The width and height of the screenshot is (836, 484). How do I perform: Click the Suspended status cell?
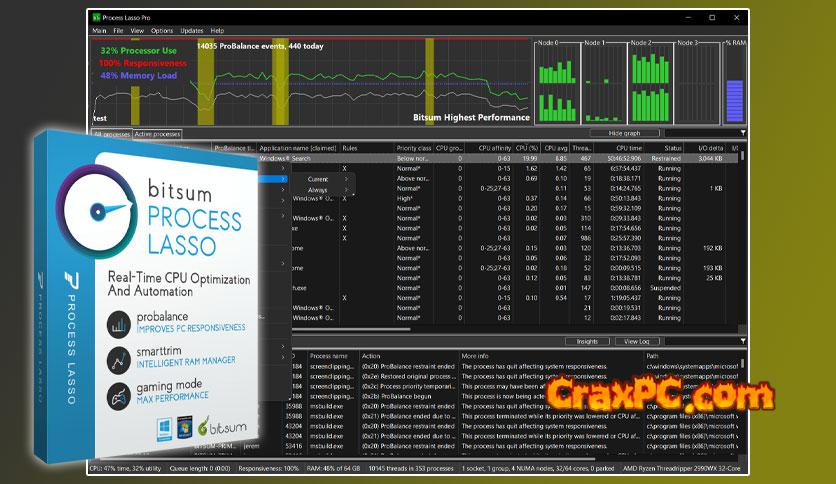(x=665, y=288)
